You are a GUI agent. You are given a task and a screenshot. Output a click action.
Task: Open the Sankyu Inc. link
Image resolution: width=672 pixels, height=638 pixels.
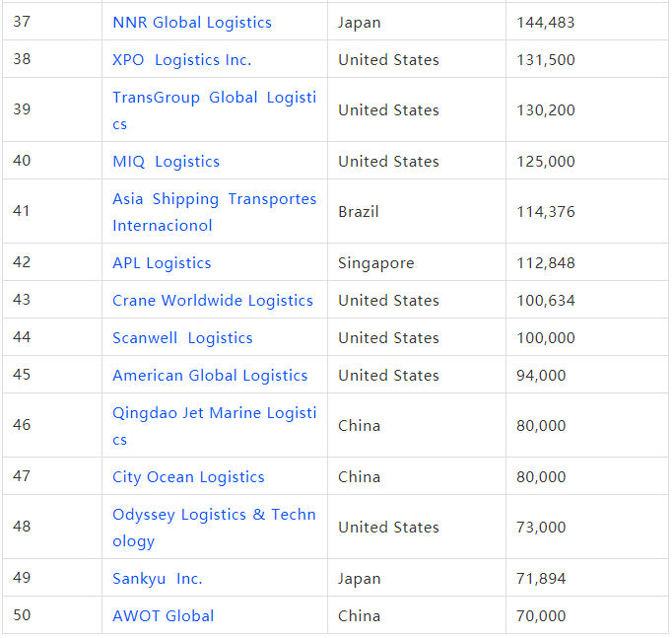157,579
